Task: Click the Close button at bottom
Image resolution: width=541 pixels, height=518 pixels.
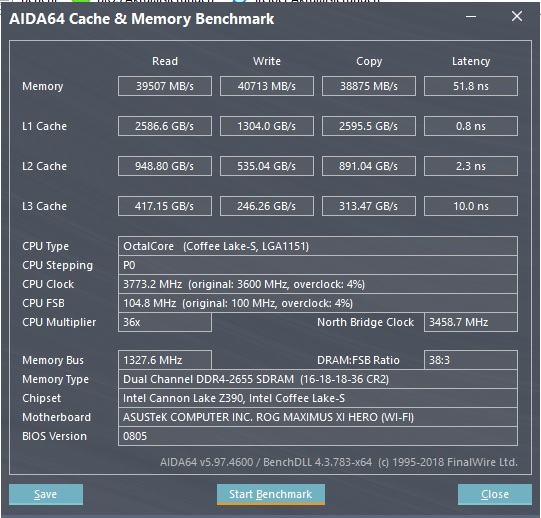Action: coord(495,494)
